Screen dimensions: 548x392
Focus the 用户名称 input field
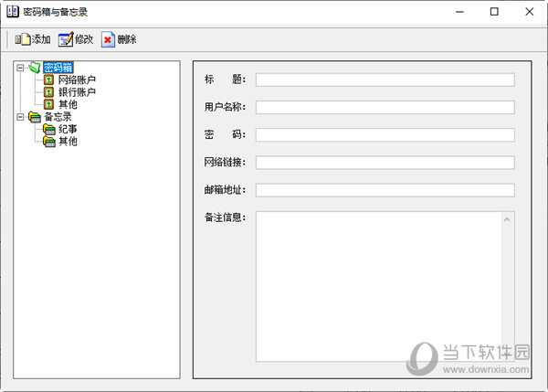click(385, 107)
